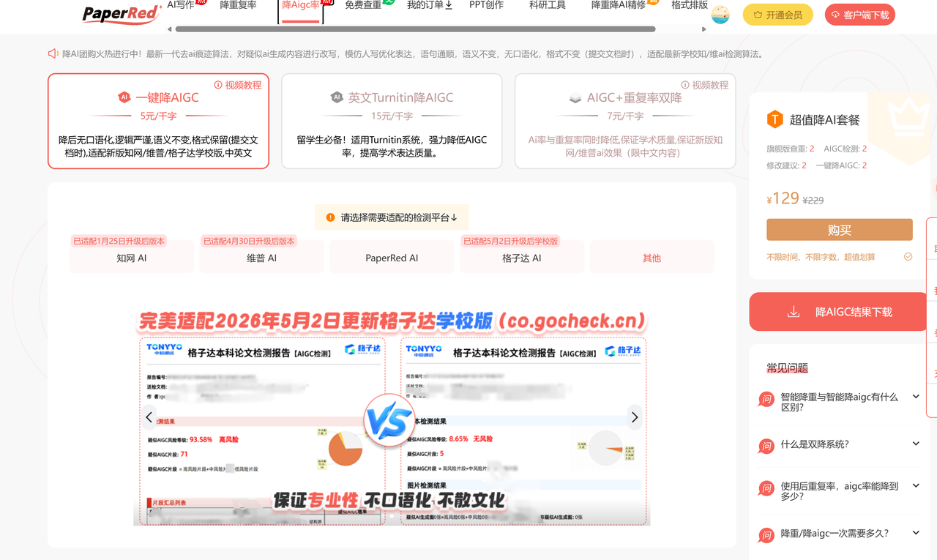This screenshot has height=560, width=937.
Task: Open the user avatar in the header
Action: point(721,15)
